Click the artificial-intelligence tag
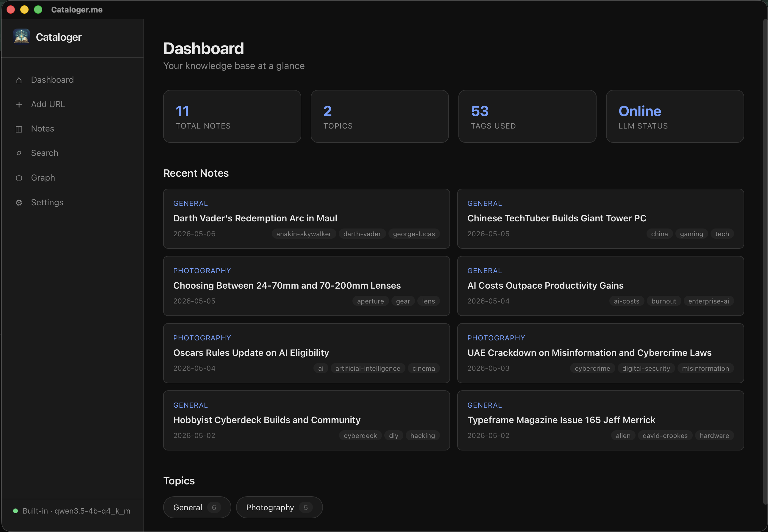768x532 pixels. click(368, 369)
